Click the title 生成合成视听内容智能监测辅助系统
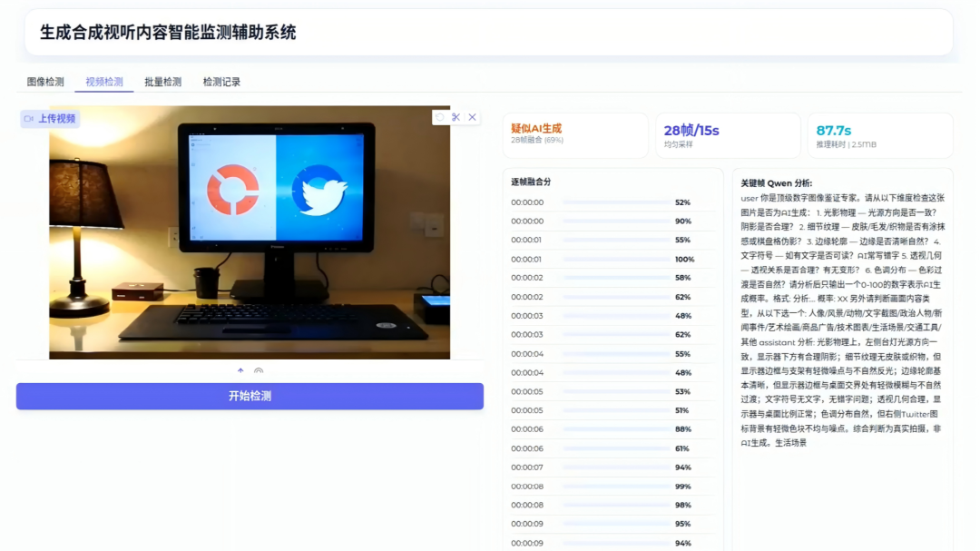The height and width of the screenshot is (551, 980). pyautogui.click(x=168, y=33)
